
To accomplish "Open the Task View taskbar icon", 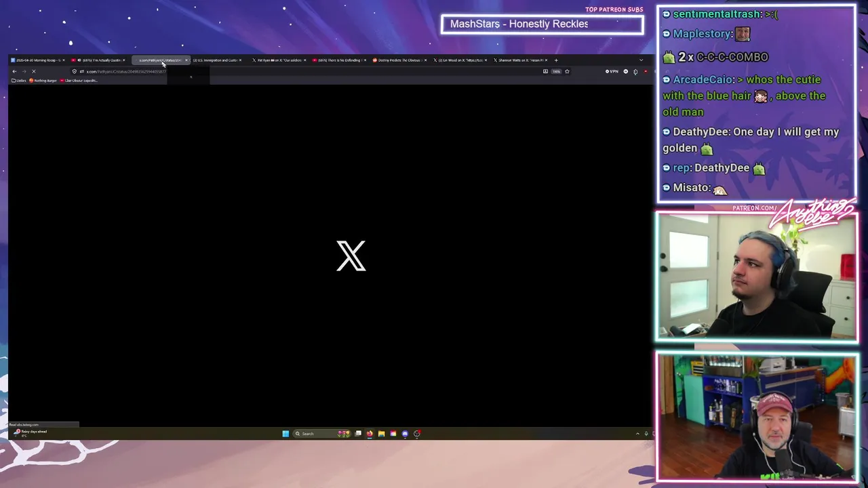I will click(358, 434).
